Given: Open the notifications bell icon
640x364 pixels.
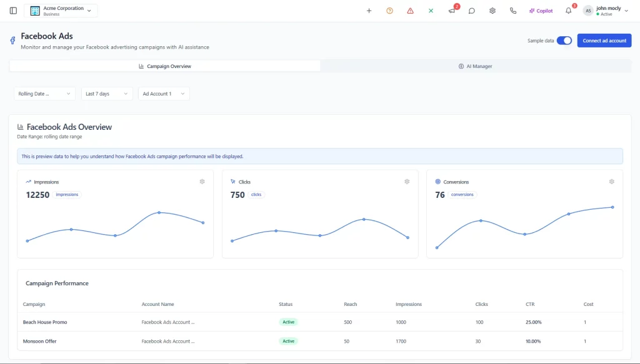Looking at the screenshot, I should 569,11.
